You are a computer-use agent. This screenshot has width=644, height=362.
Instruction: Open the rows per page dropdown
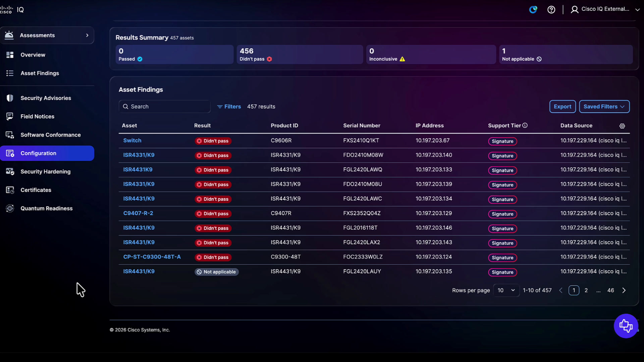coord(506,290)
